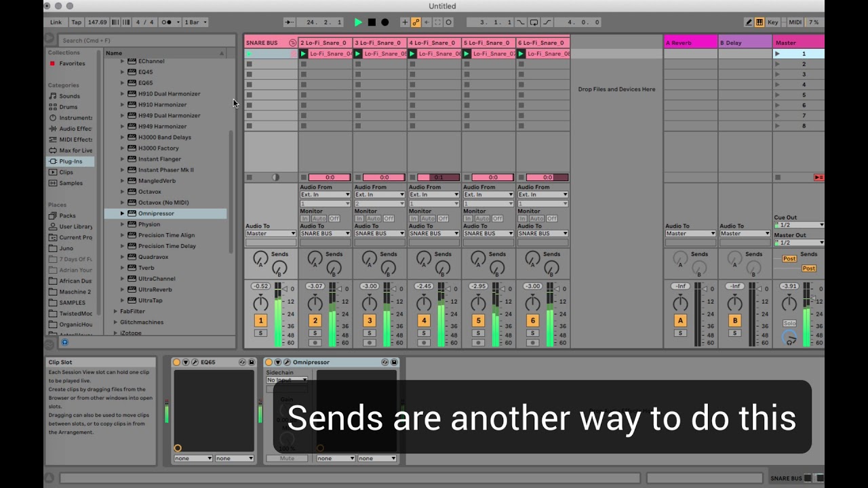
Task: Turn off Omnipressor device activator
Action: pos(269,363)
